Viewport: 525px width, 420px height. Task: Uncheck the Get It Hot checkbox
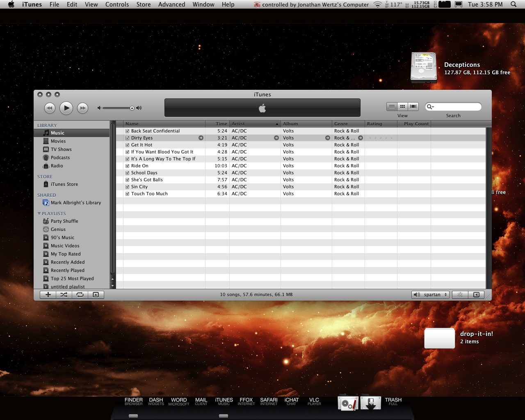tap(128, 145)
